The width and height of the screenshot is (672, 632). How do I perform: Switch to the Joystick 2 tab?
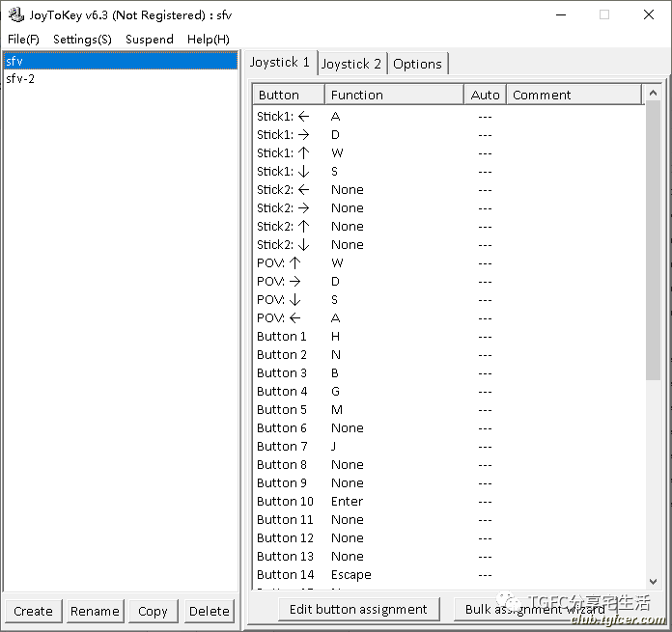click(x=351, y=64)
